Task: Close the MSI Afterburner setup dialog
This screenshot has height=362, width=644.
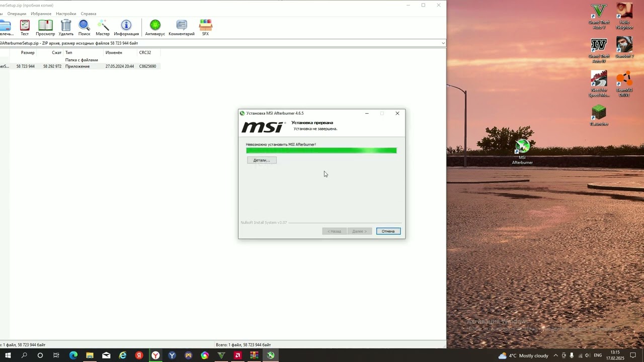Action: (397, 113)
